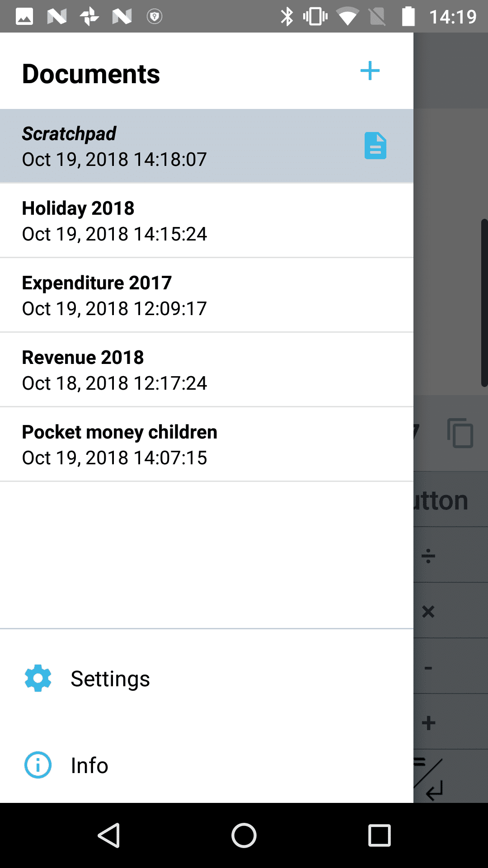Open the Holiday 2018 document
The width and height of the screenshot is (488, 868).
point(181,221)
